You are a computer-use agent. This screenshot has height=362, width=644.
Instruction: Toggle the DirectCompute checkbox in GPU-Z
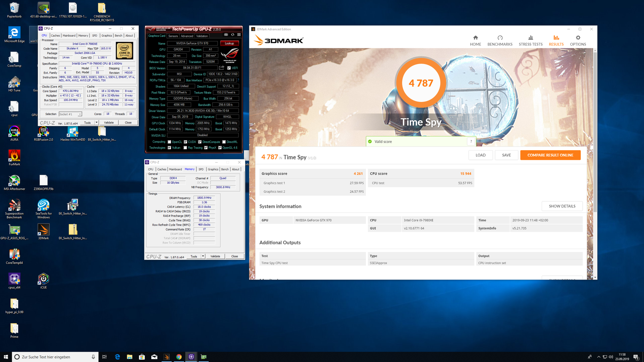(x=200, y=142)
